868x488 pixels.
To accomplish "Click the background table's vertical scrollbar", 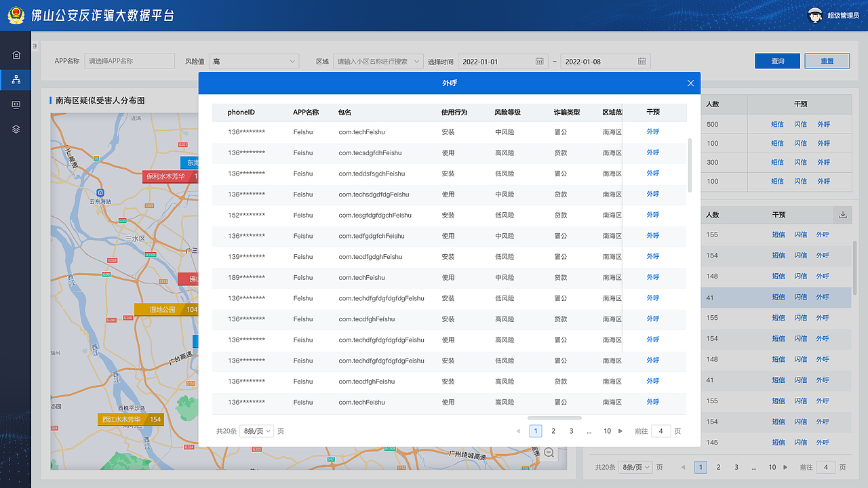I will 855,268.
